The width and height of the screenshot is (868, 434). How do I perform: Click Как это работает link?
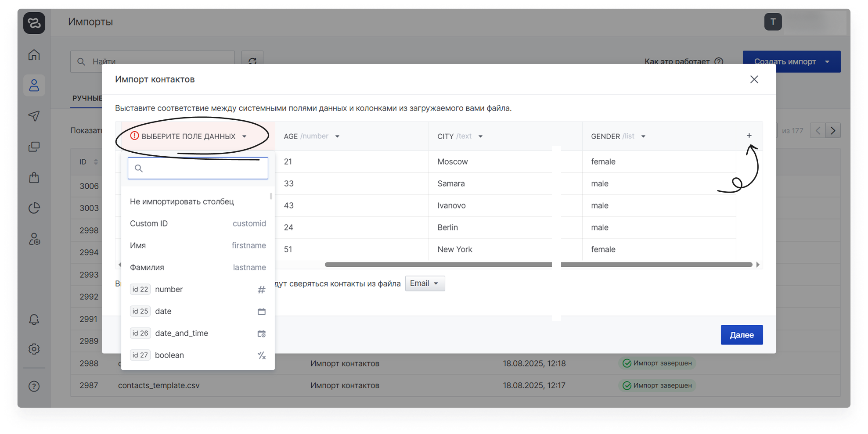tap(677, 61)
